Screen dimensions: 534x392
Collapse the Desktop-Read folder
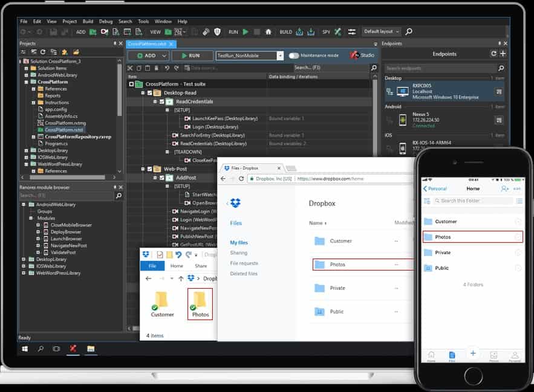pyautogui.click(x=143, y=93)
